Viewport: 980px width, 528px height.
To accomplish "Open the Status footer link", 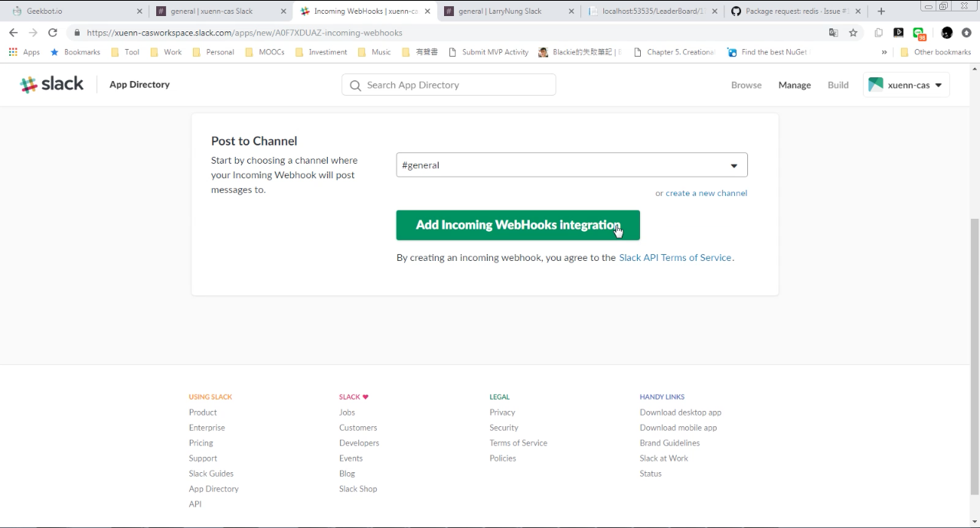I will coord(651,474).
